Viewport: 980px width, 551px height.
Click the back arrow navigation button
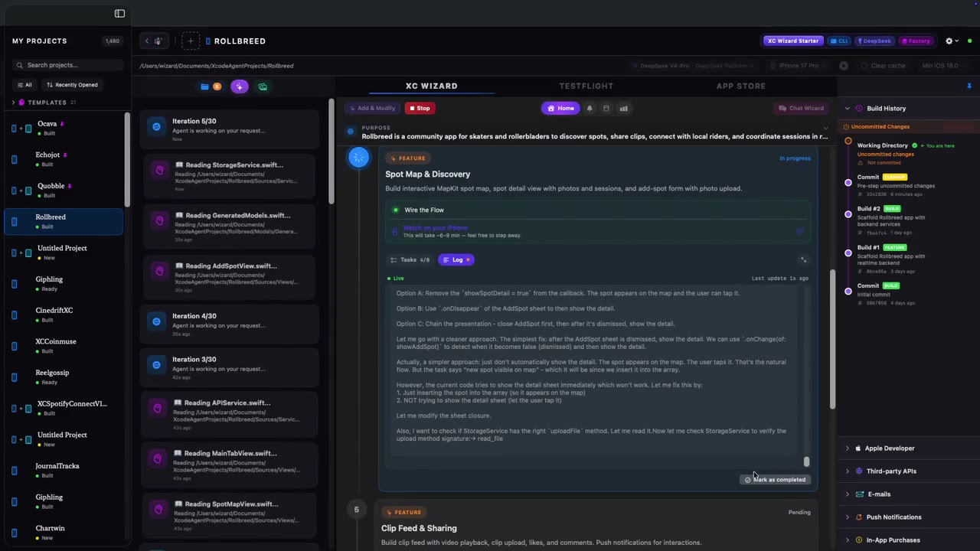click(147, 41)
